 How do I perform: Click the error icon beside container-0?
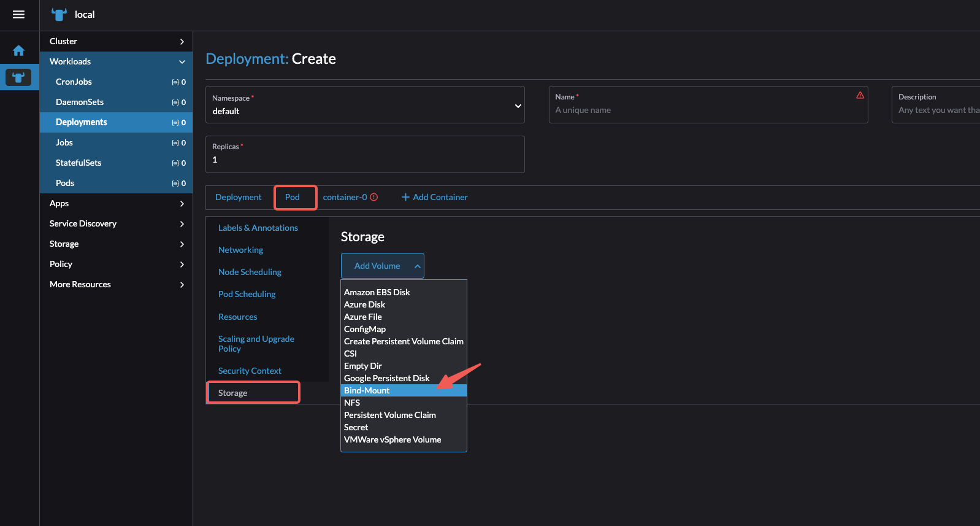point(374,197)
